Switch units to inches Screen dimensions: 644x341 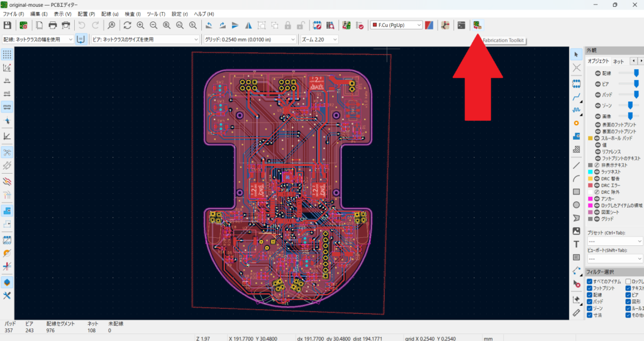click(x=7, y=81)
